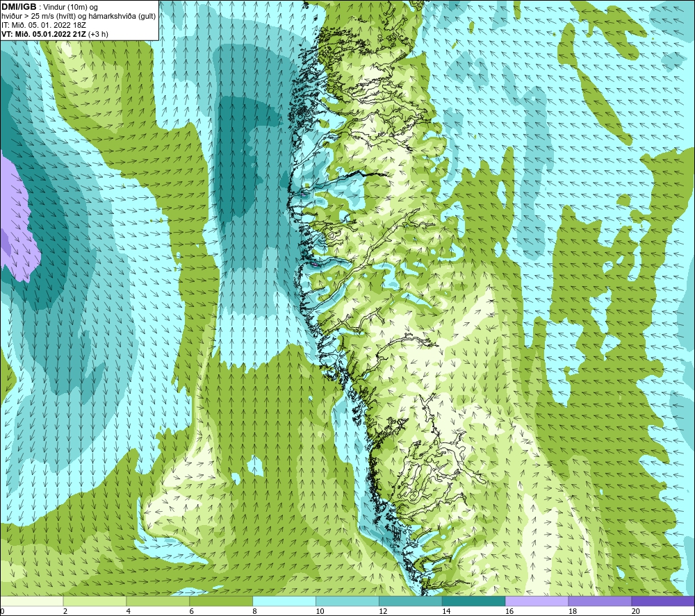The width and height of the screenshot is (695, 616).
Task: Click the "VT: Mið. 05.01.2022 21Z (+3 h)" line
Action: click(55, 34)
